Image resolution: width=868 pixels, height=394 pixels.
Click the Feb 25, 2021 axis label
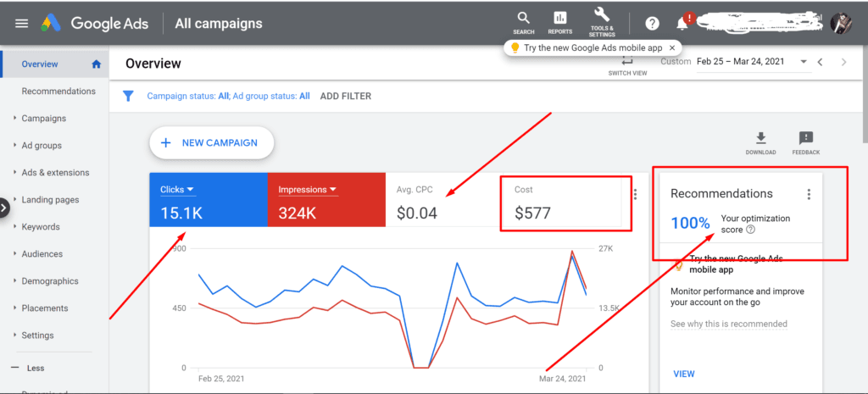pos(221,379)
